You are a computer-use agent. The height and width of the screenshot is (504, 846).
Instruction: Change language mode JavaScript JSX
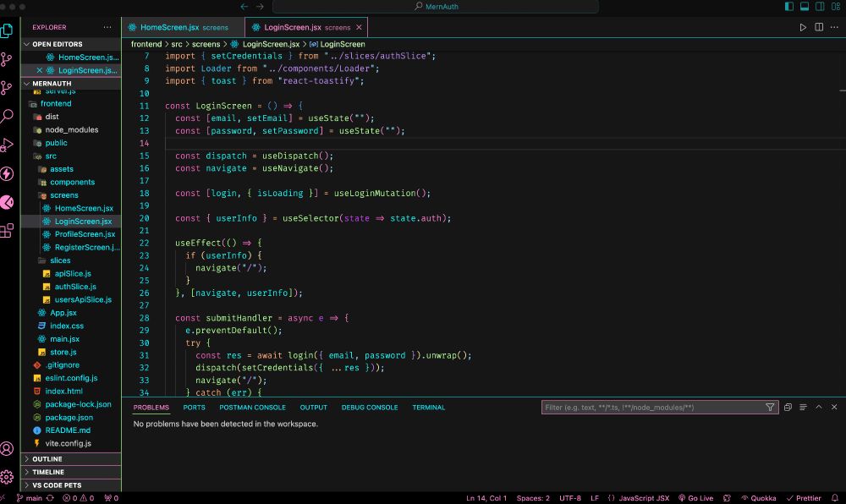click(644, 498)
